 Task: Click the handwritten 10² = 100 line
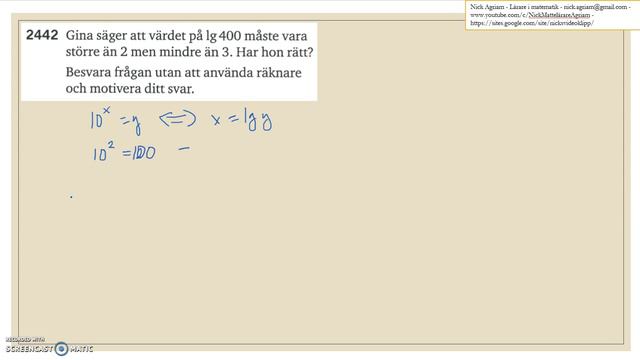(x=124, y=152)
